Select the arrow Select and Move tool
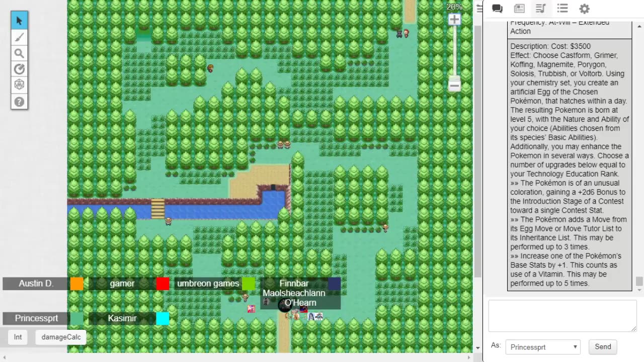 [19, 21]
